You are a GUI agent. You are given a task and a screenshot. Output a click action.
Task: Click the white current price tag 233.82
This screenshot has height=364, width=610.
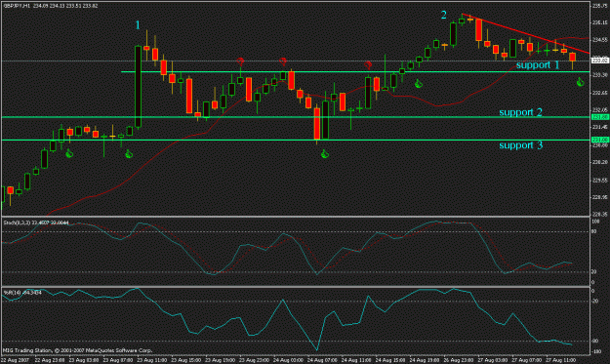600,61
